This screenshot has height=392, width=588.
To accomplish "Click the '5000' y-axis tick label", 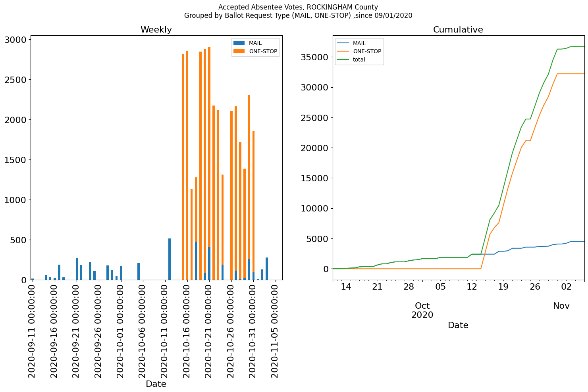I will (x=318, y=239).
